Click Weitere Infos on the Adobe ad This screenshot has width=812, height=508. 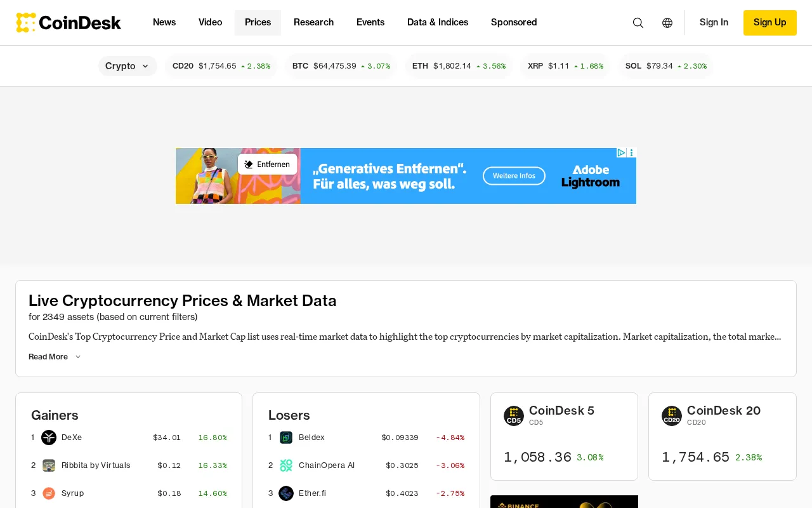point(514,176)
